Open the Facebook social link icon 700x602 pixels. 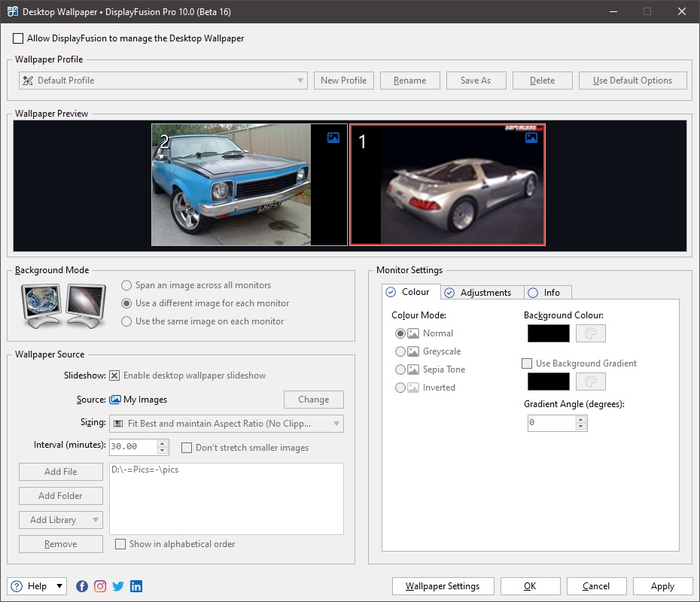(82, 586)
